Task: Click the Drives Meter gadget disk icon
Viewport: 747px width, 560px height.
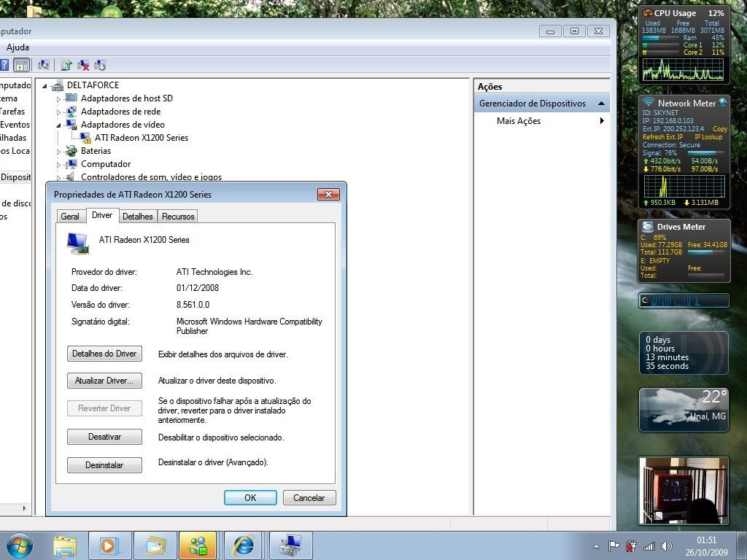Action: pyautogui.click(x=648, y=227)
